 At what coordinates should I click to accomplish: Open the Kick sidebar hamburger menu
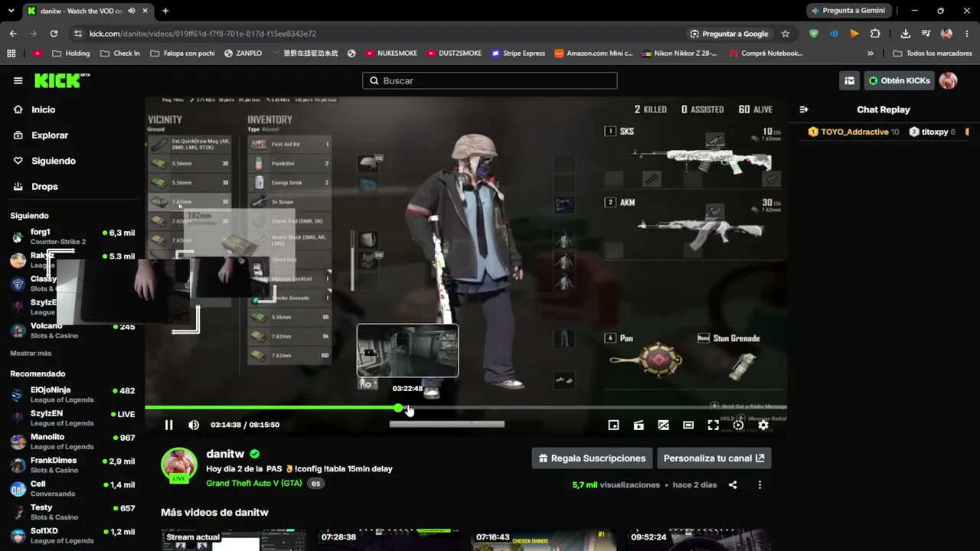coord(18,80)
